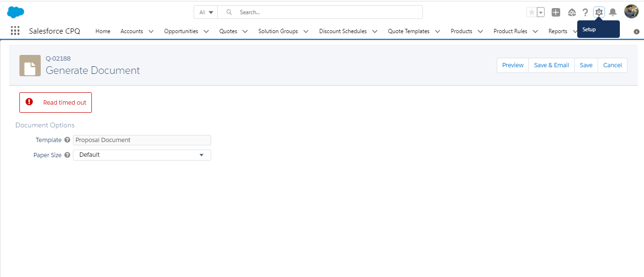Click the Template field help icon
Screen dimensions: 644x277
67,140
